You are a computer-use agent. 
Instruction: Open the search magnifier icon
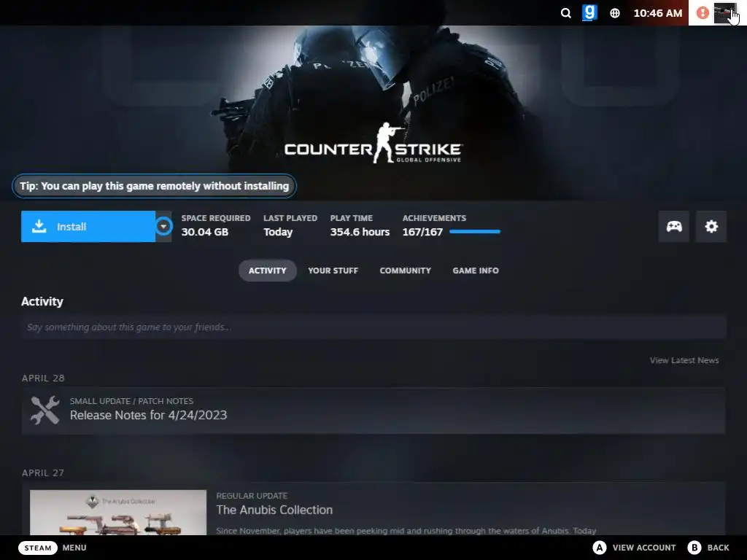(565, 13)
